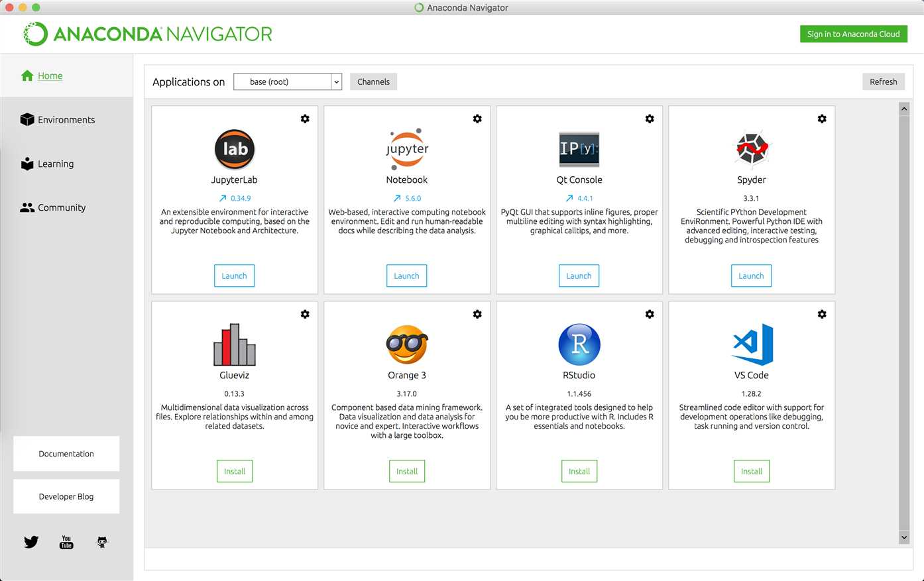This screenshot has height=581, width=924.
Task: Click the applications vertical scrollbar
Action: click(904, 323)
